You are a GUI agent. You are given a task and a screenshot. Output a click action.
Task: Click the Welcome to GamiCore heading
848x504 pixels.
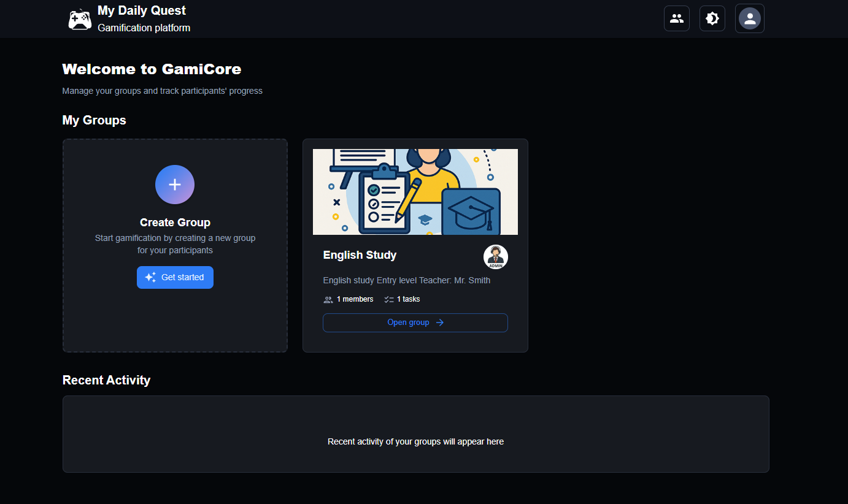click(x=152, y=69)
